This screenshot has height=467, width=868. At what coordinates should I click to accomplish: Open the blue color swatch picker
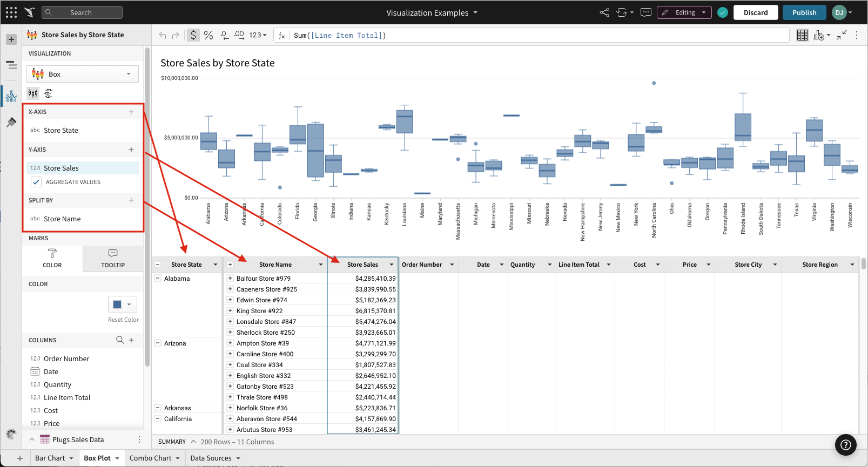(122, 304)
